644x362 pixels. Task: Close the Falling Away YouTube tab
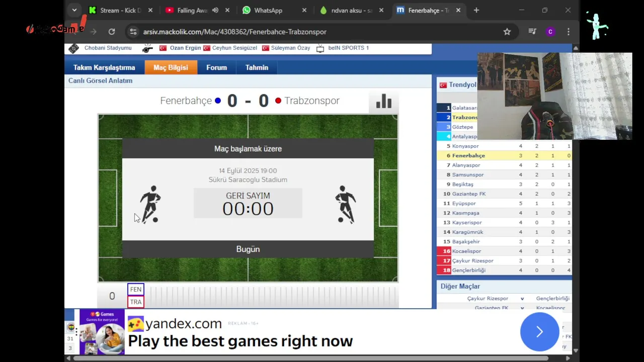click(227, 10)
